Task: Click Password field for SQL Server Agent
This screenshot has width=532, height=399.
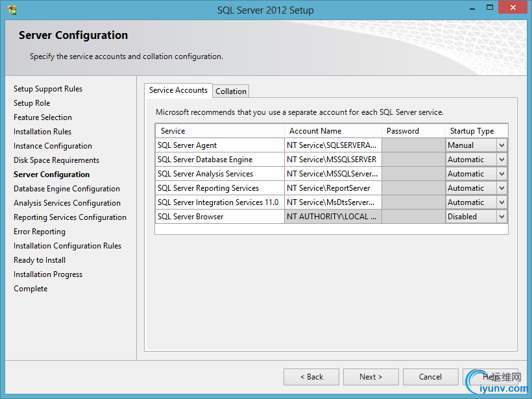Action: point(413,145)
